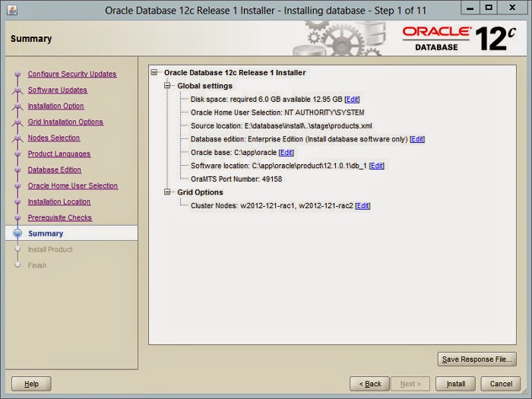Collapse the Global settings tree node

tap(167, 85)
